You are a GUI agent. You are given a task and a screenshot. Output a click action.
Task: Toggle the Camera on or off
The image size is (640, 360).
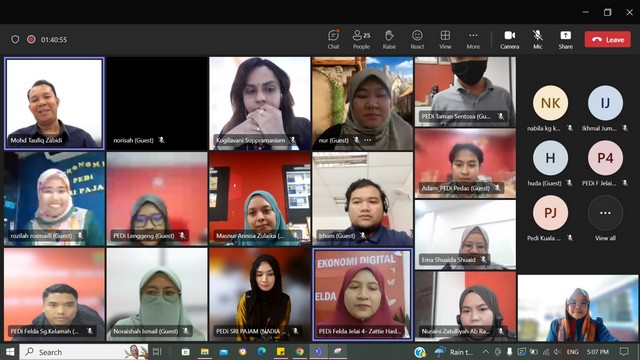click(x=510, y=40)
